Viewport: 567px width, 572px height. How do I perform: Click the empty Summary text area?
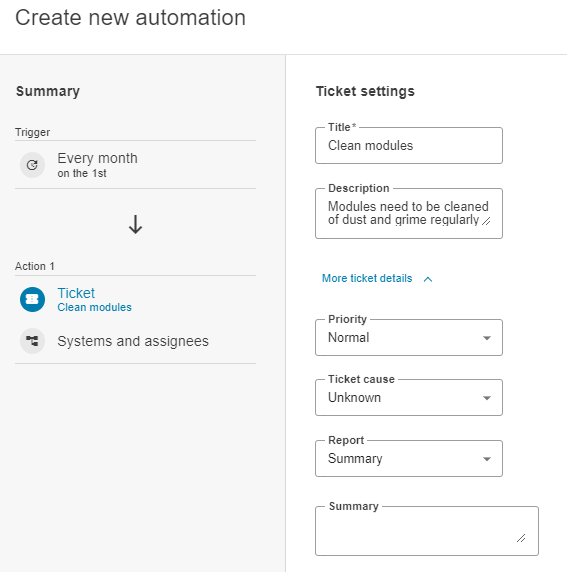(x=427, y=531)
